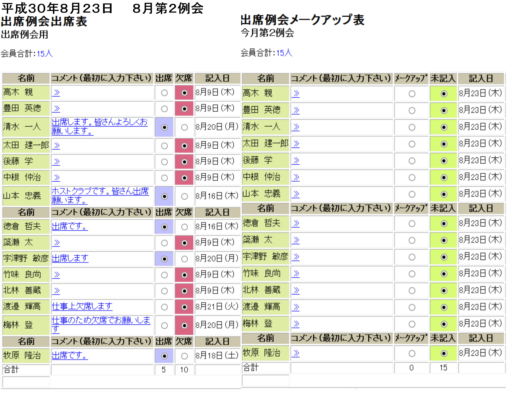
Task: Select 出席 radio for 梅林 登
Action: [164, 326]
